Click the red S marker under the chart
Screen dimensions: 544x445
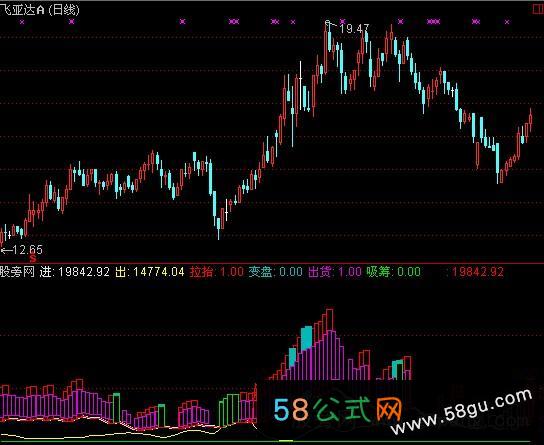pos(33,258)
